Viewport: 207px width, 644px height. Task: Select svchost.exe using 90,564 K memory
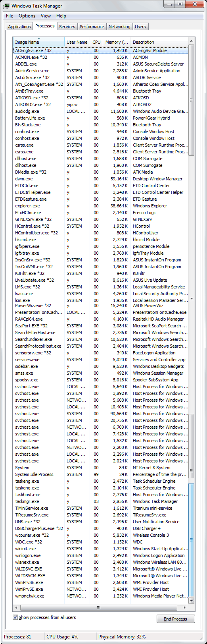click(101, 414)
